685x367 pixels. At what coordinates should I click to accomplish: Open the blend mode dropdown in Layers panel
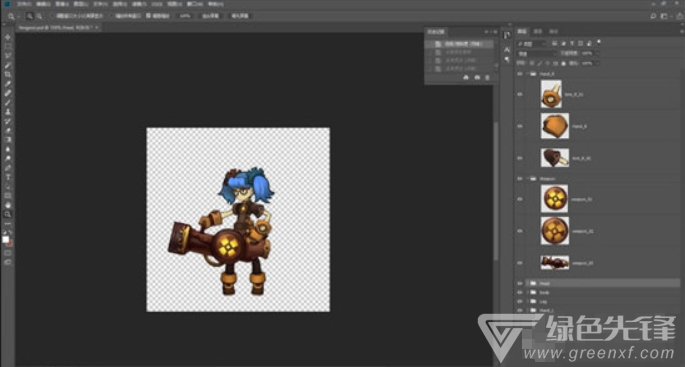click(x=536, y=53)
